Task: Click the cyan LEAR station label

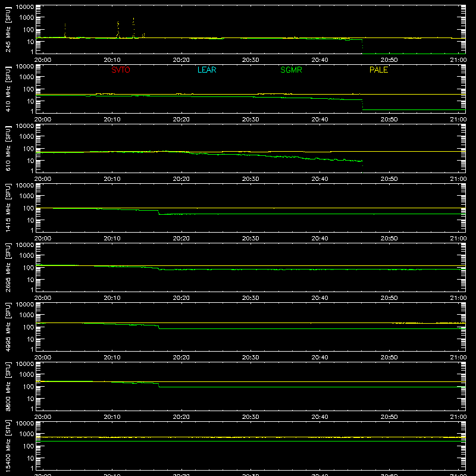Action: [206, 70]
